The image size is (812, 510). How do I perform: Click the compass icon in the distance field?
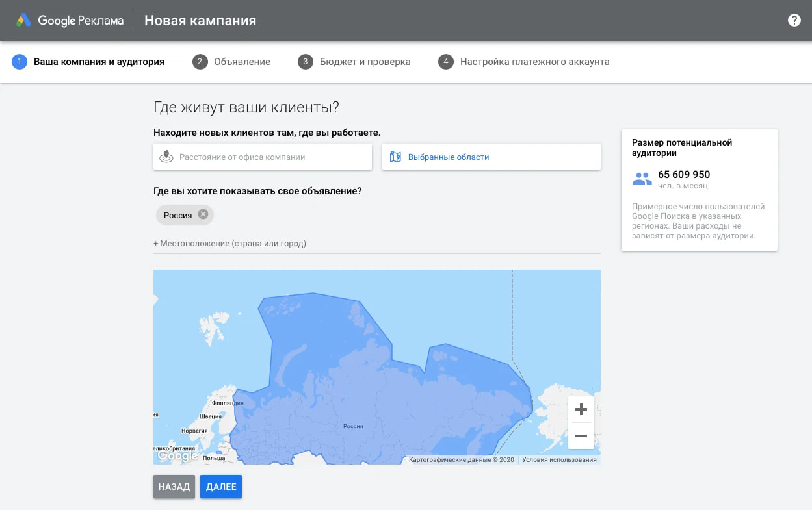[x=167, y=156]
